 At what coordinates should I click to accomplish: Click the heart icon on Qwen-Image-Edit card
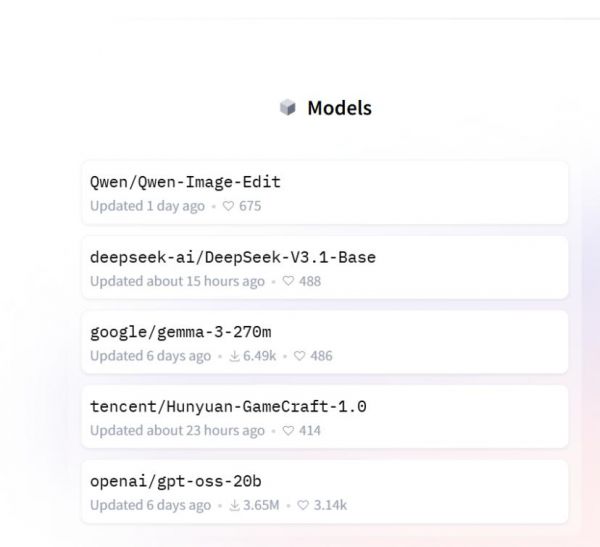pos(228,206)
